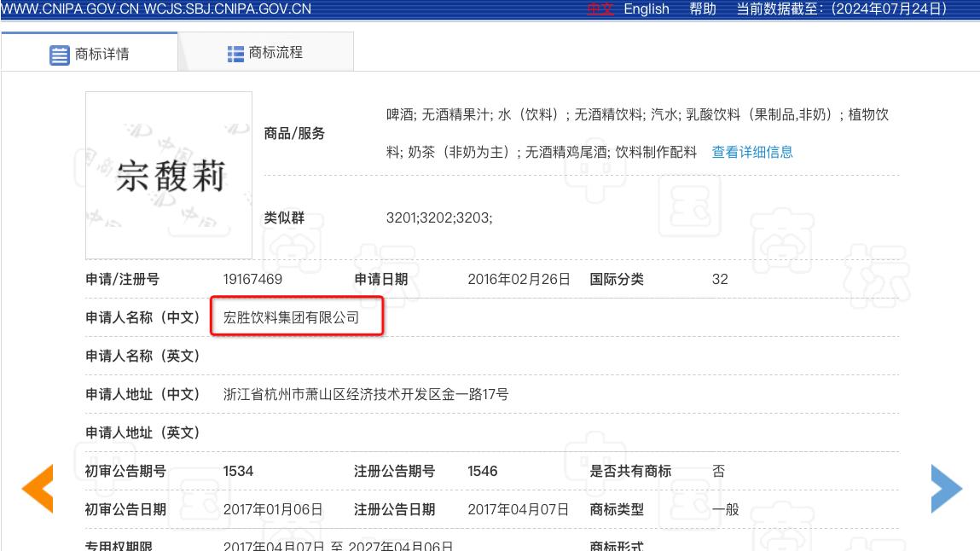Image resolution: width=980 pixels, height=551 pixels.
Task: Click the 类似群 codes 3201;3202;3203
Action: 438,217
